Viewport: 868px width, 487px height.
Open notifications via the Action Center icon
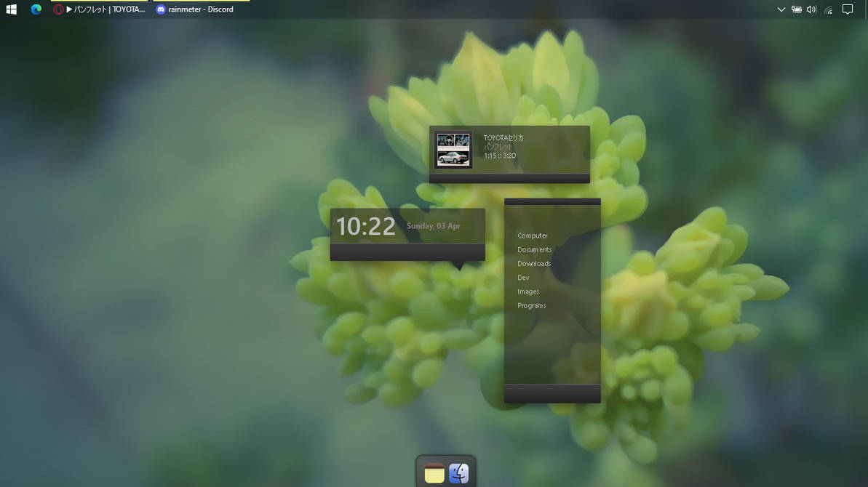click(848, 9)
